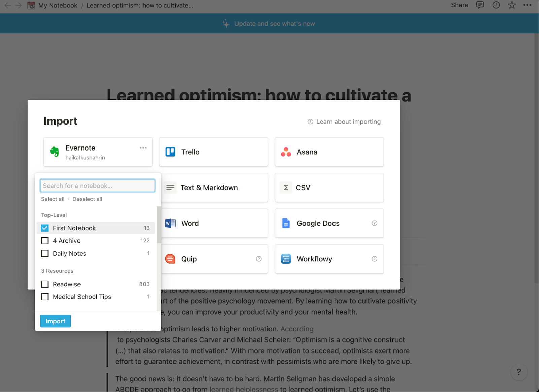Uncheck the First Notebook checkbox

pos(45,228)
